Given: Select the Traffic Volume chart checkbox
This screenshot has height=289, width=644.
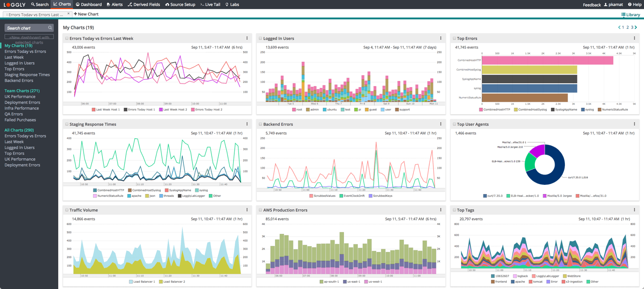Looking at the screenshot, I should [68, 209].
